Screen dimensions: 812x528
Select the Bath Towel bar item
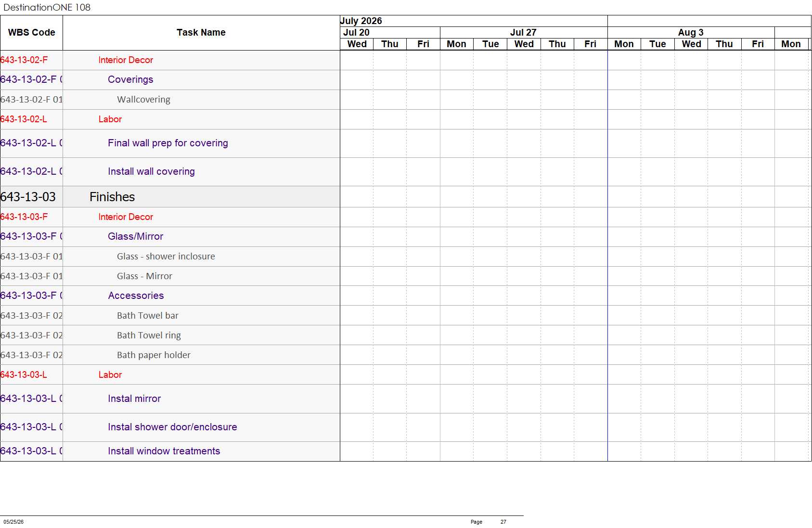[x=148, y=316]
